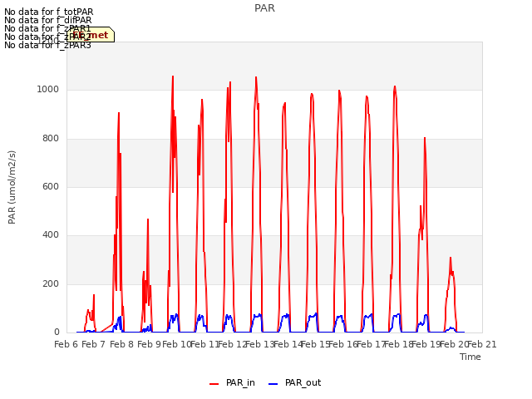
Task: Click the red PAR_in legend swatch
Action: [x=214, y=384]
